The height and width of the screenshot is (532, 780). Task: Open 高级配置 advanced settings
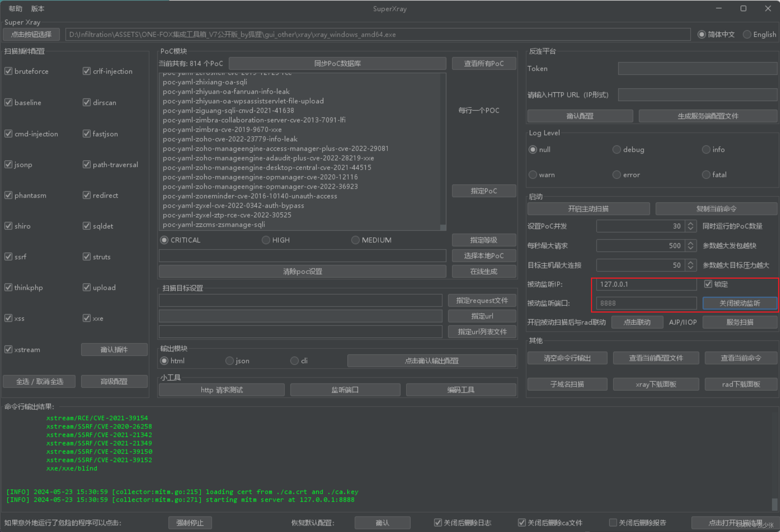[114, 381]
